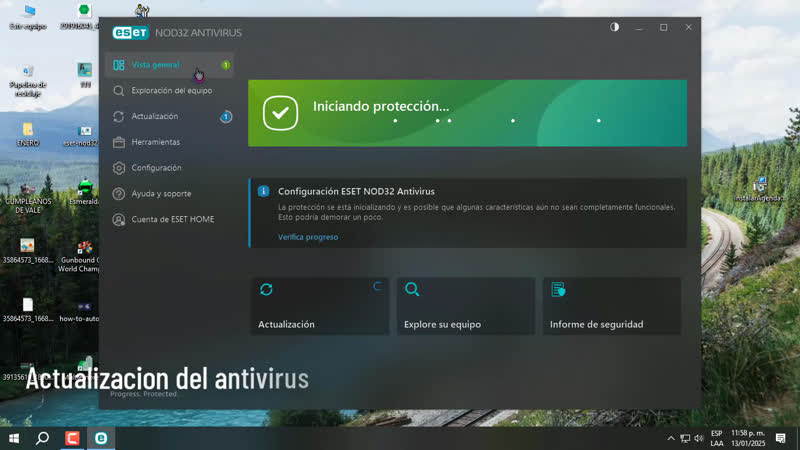The image size is (800, 450).
Task: Click the Ayuda y soporte question icon
Action: (x=119, y=194)
